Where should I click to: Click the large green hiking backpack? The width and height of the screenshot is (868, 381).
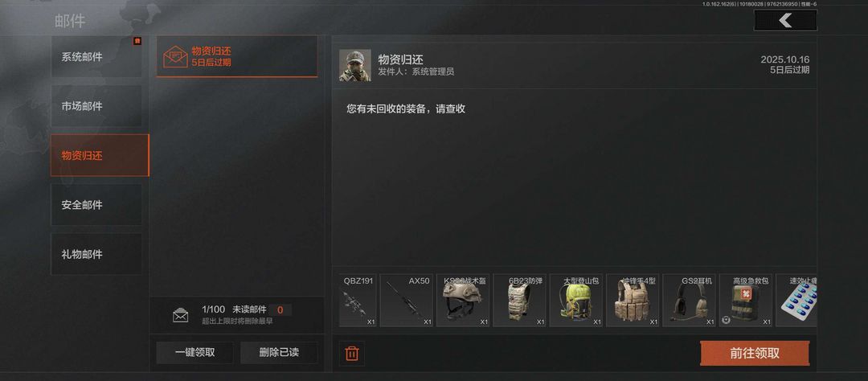(575, 300)
